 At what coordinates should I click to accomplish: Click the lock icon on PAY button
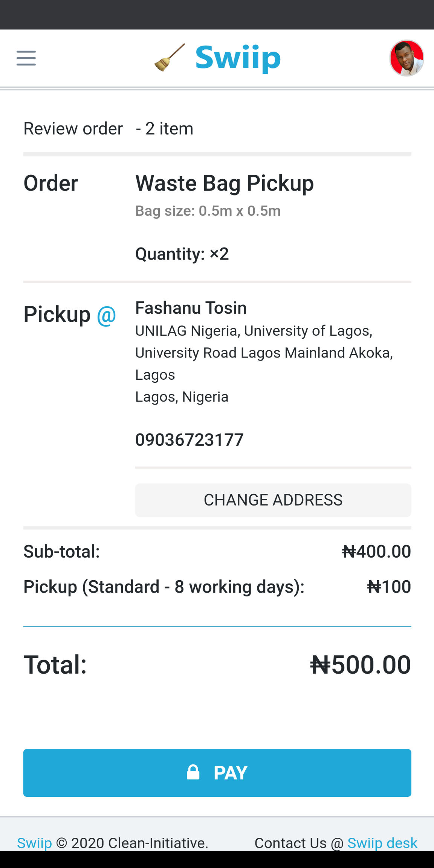pos(193,772)
